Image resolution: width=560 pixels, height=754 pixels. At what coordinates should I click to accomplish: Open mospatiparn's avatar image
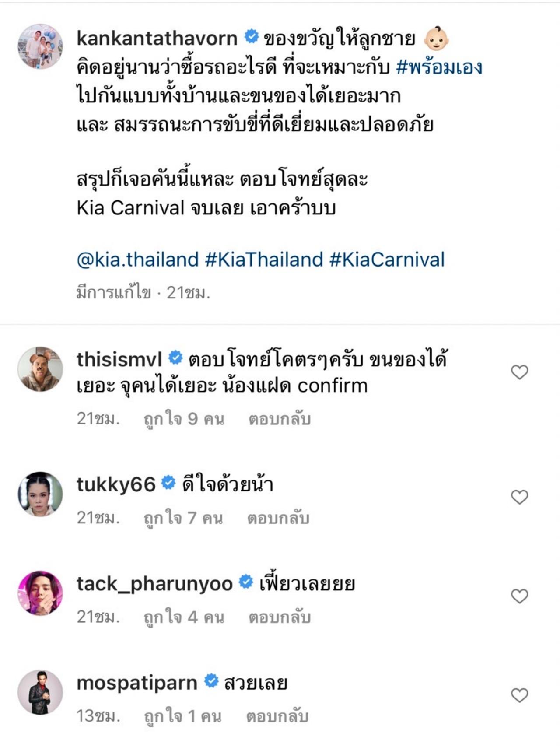(40, 692)
